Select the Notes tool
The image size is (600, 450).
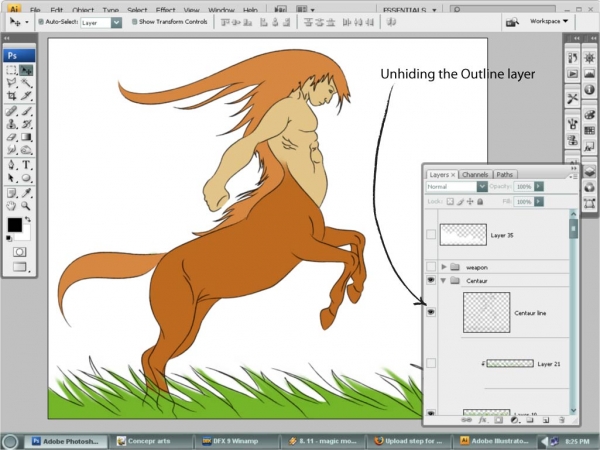(11, 193)
